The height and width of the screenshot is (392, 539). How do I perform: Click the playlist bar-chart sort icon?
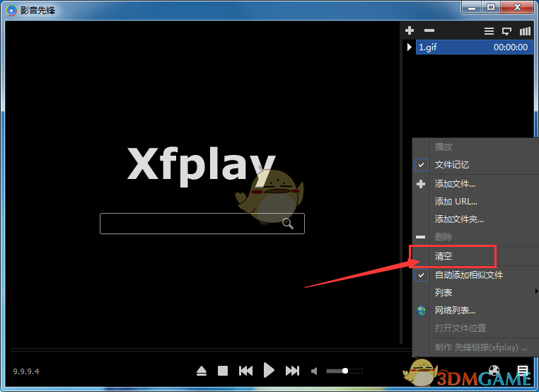click(x=525, y=31)
